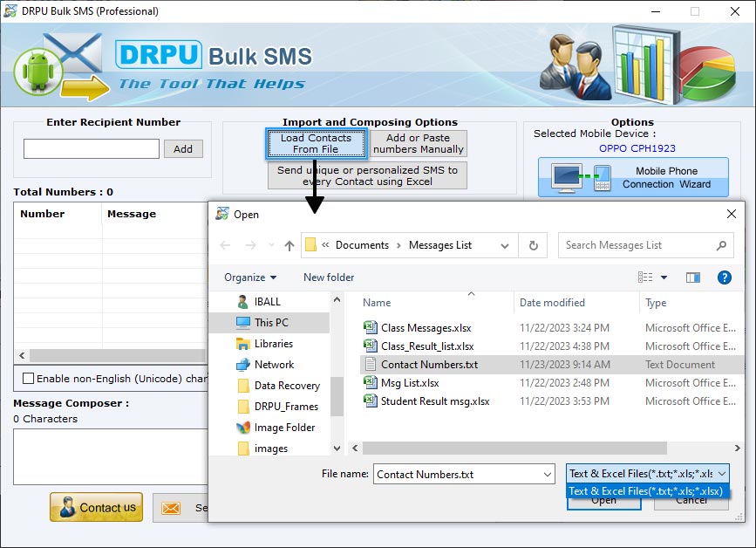Viewport: 756px width, 548px height.
Task: Focus the recipient number input field
Action: tap(92, 149)
